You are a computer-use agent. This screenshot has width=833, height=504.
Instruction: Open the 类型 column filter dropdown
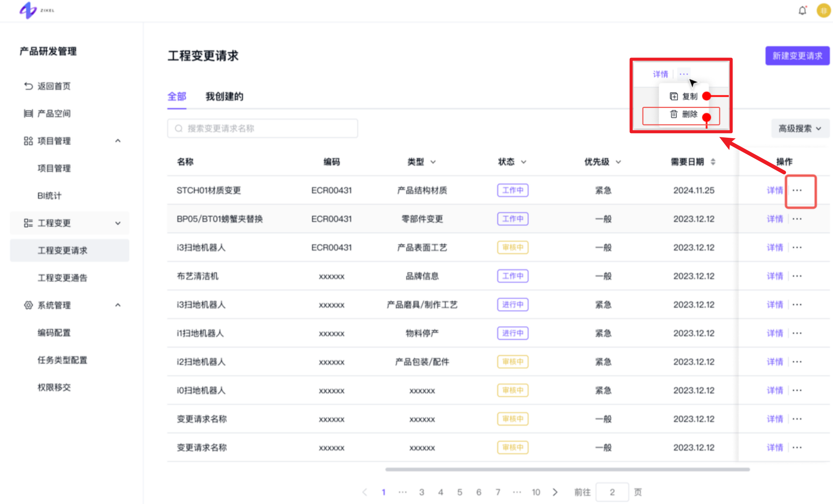pyautogui.click(x=433, y=162)
